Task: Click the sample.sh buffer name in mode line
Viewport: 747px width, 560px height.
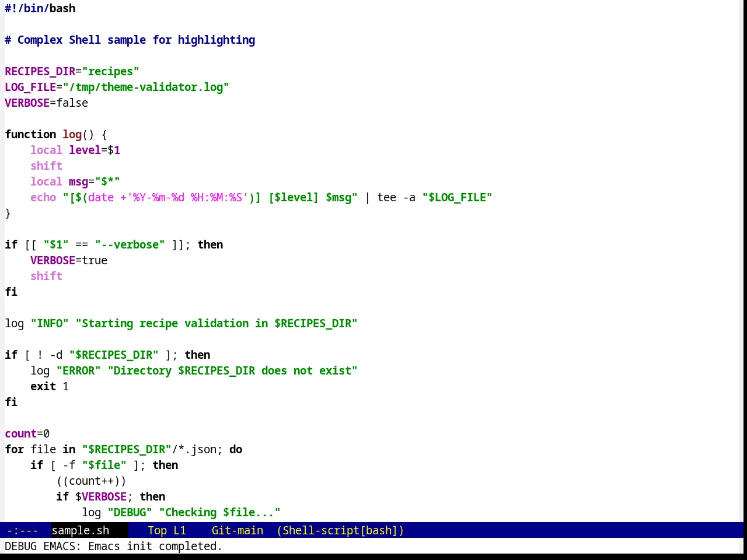Action: click(x=81, y=530)
